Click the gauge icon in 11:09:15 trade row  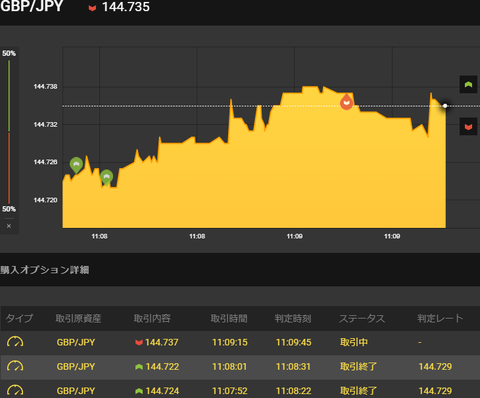[x=15, y=342]
